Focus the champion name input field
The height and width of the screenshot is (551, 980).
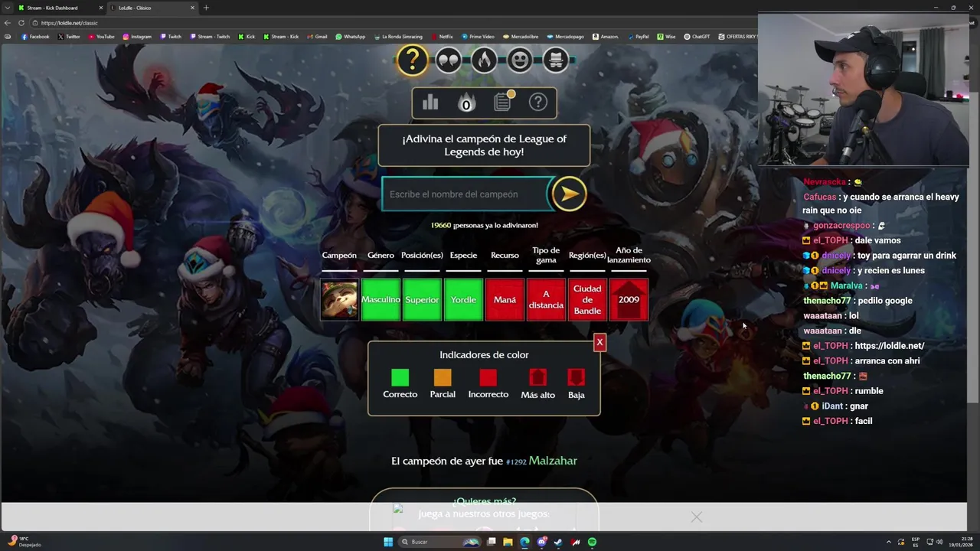pos(466,194)
